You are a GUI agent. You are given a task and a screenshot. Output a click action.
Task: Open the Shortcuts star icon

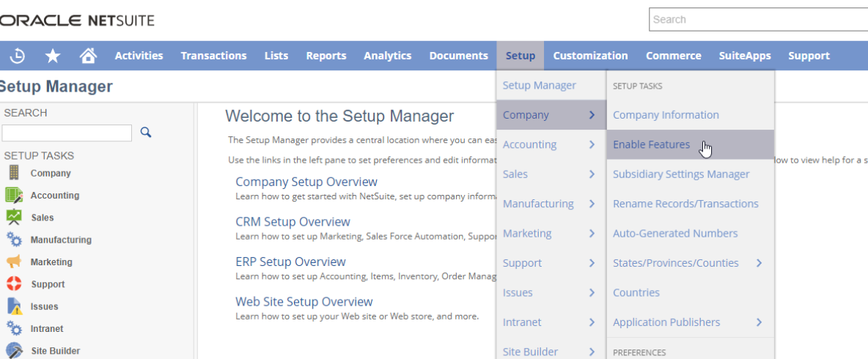[53, 56]
